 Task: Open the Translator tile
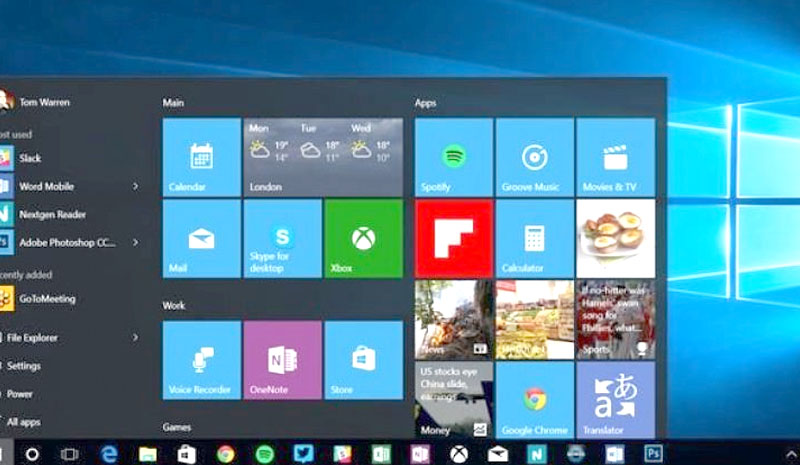click(x=616, y=400)
